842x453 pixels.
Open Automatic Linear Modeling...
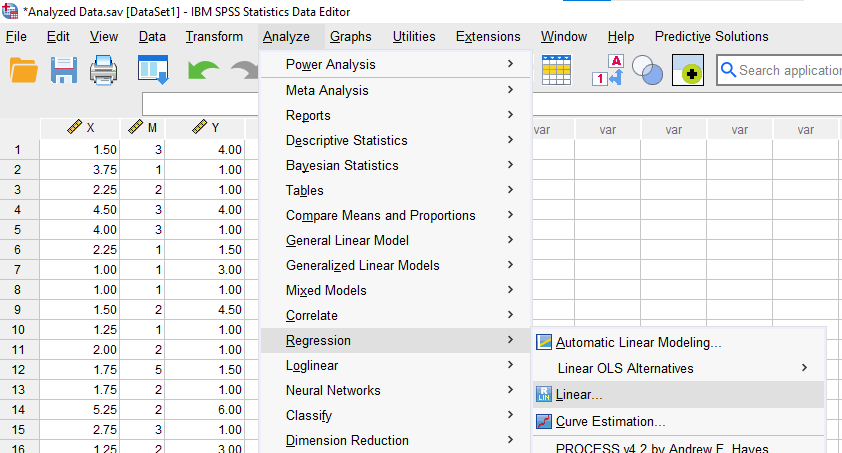pos(638,342)
